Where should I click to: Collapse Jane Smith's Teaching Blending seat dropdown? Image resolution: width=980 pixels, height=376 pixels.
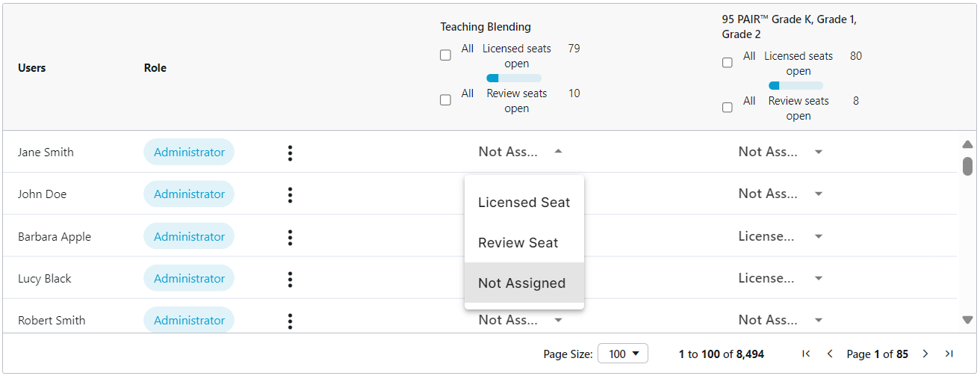(x=558, y=152)
